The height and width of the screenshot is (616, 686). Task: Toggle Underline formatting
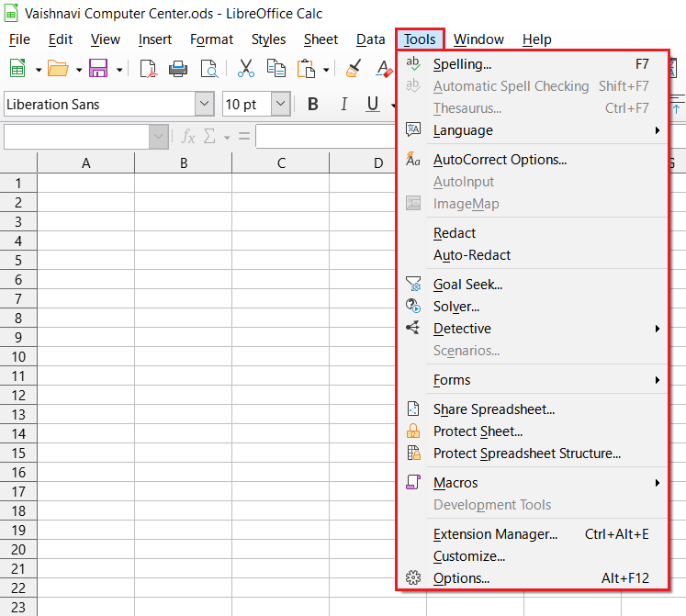373,104
